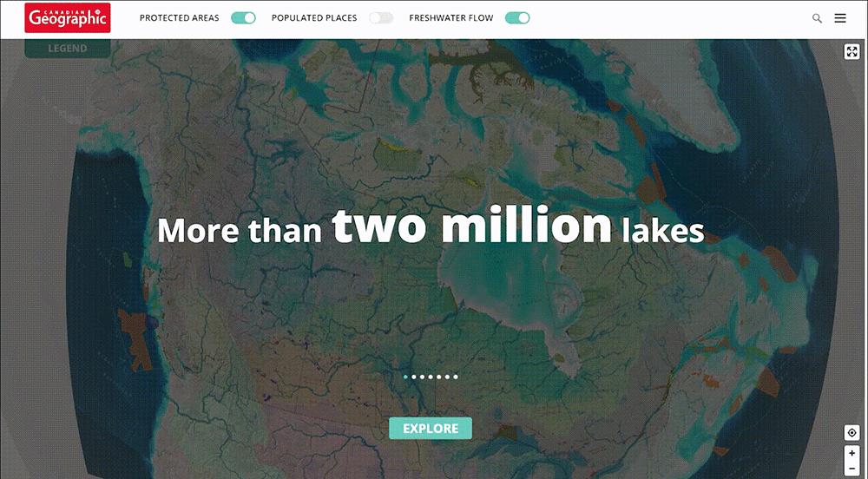Go to the second slide dot
Viewport: 868px width, 479px height.
pyautogui.click(x=414, y=377)
